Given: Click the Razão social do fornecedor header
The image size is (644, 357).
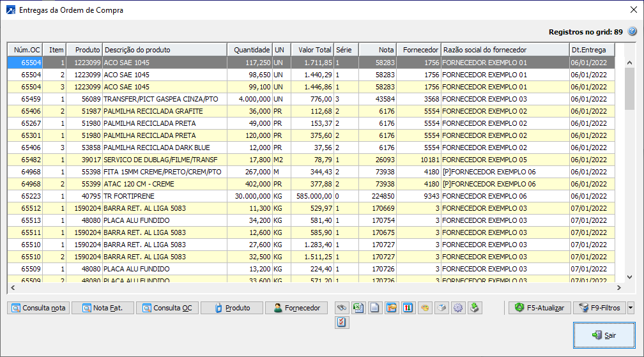Looking at the screenshot, I should click(x=504, y=50).
